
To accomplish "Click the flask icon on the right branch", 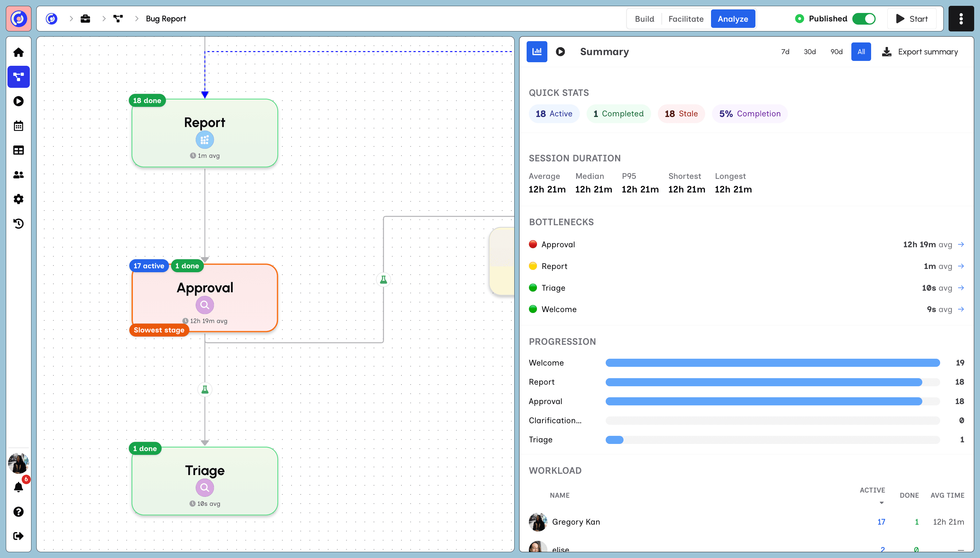I will pyautogui.click(x=383, y=280).
